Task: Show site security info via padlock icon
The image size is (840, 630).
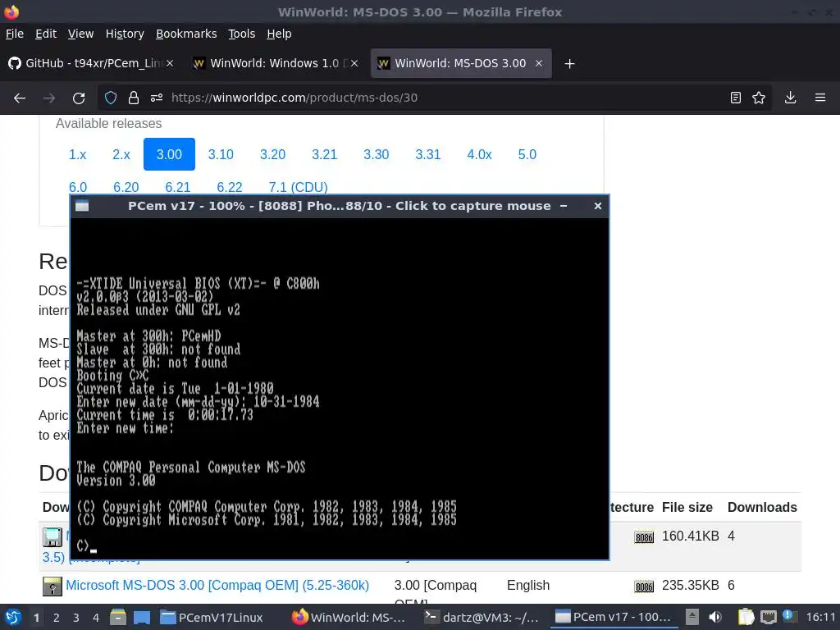Action: [134, 98]
